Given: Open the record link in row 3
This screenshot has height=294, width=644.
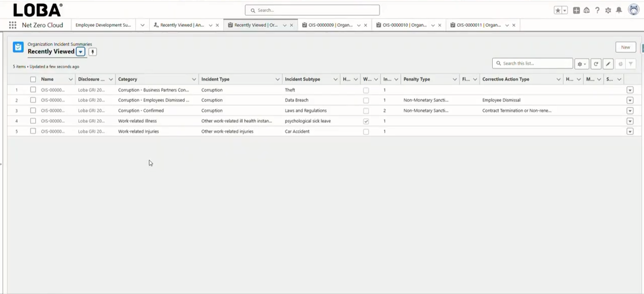Looking at the screenshot, I should coord(52,111).
